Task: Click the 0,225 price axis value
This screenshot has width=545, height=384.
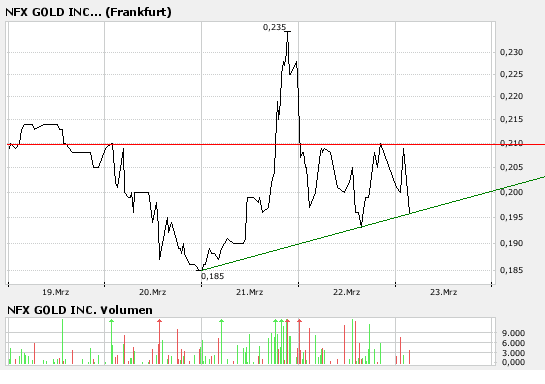Action: coord(511,74)
